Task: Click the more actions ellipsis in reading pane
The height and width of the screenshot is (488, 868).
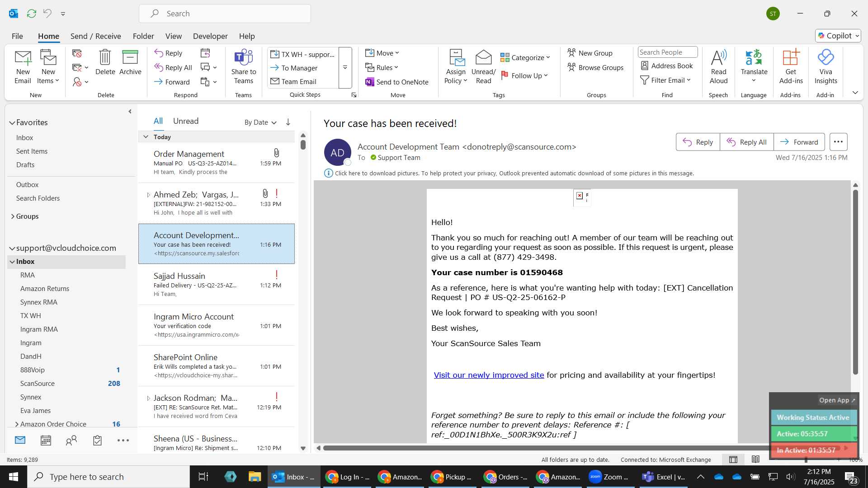Action: tap(838, 142)
